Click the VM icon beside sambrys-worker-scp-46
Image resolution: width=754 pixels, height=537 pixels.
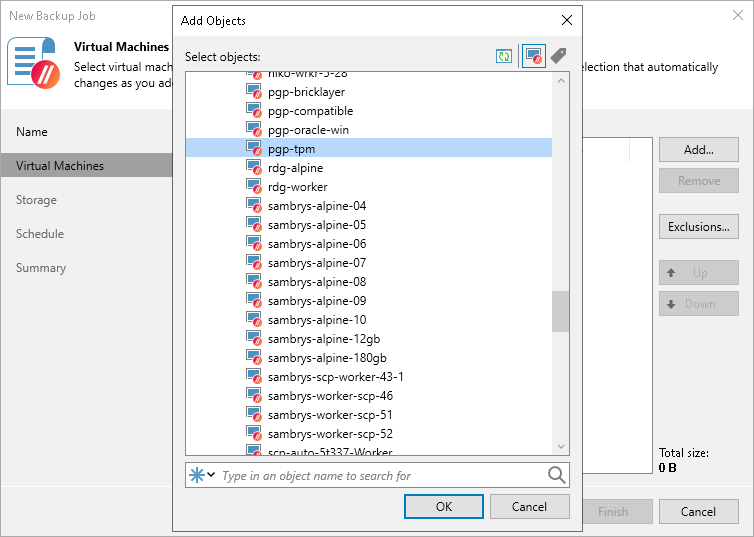254,396
